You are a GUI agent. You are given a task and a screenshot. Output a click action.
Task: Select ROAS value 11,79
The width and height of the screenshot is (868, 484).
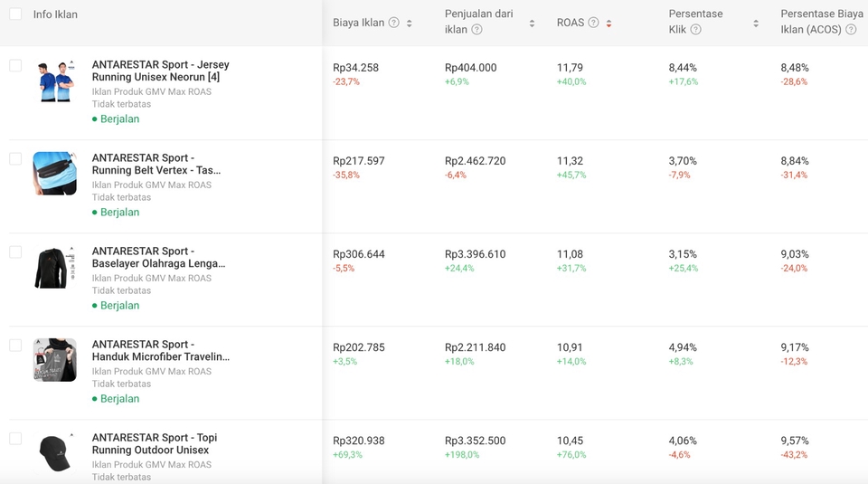(571, 68)
